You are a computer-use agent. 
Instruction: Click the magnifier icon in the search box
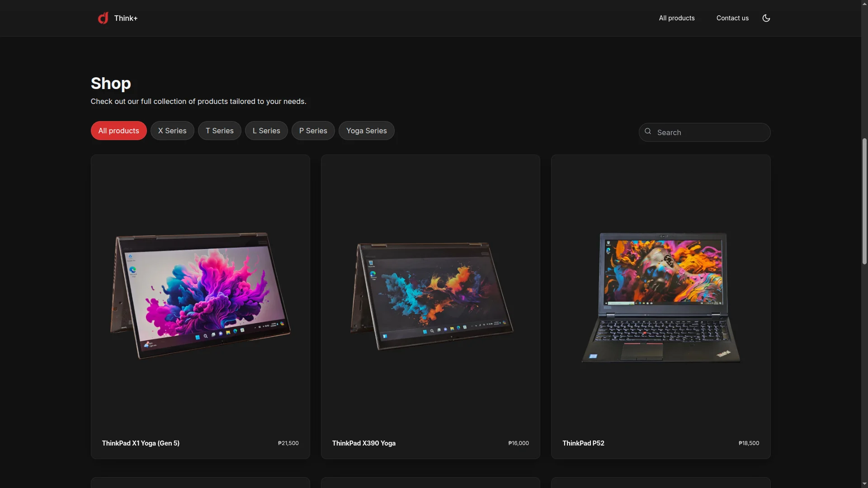coord(648,131)
